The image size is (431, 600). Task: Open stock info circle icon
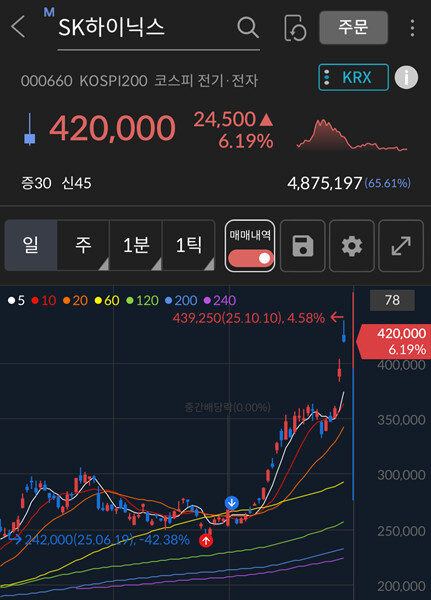(406, 77)
